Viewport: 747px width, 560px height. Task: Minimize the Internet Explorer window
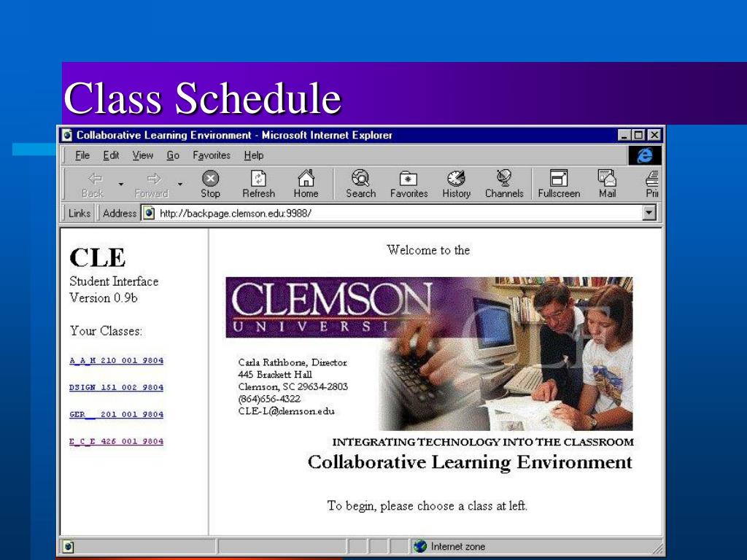pos(624,135)
